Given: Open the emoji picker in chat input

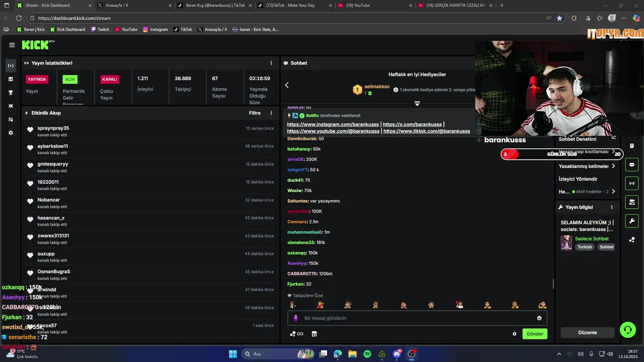Looking at the screenshot, I should click(539, 318).
